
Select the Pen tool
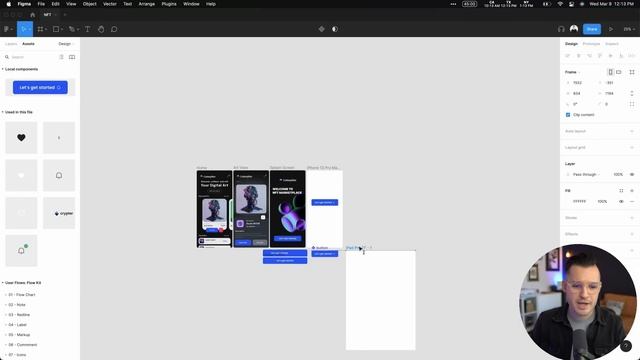72,29
